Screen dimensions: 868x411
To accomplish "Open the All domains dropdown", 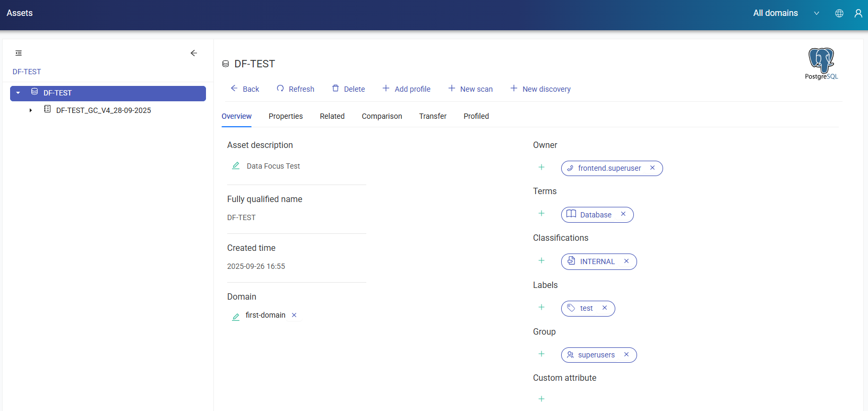I will coord(786,13).
